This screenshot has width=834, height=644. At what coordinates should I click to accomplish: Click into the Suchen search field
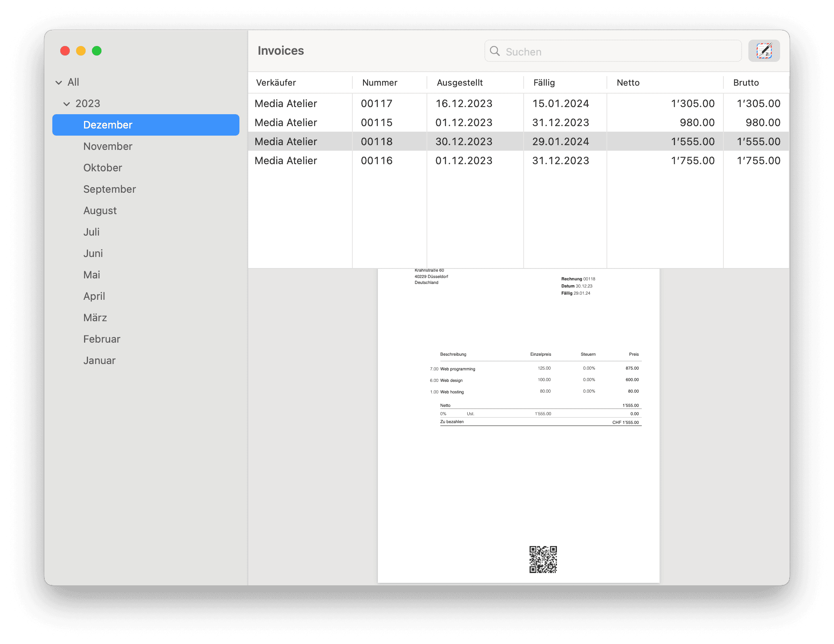point(614,51)
